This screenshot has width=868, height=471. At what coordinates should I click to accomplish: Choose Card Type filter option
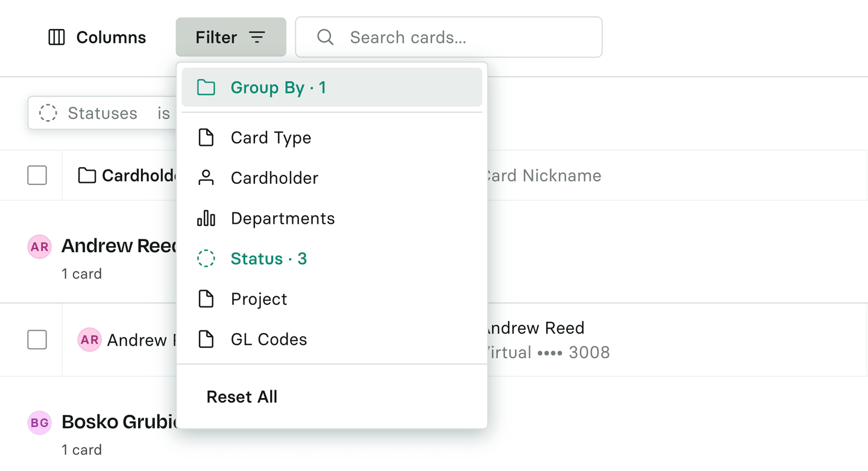point(271,138)
